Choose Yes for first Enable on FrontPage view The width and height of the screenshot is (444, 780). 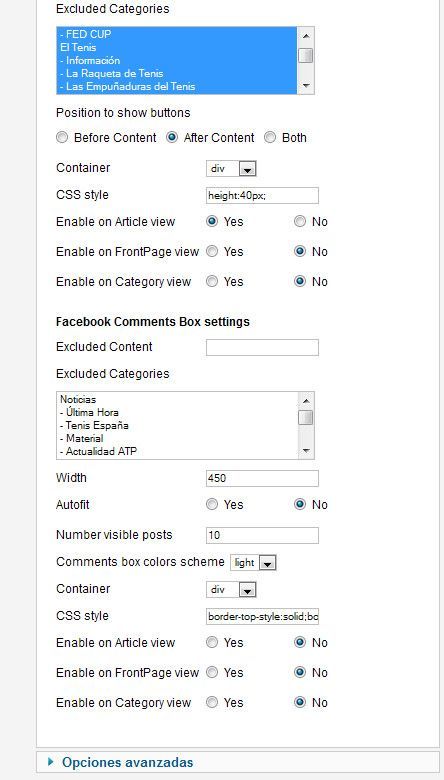tap(212, 251)
